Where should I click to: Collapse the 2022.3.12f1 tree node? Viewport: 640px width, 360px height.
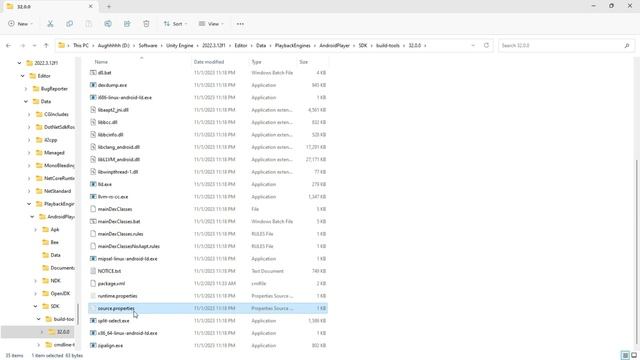pos(19,63)
